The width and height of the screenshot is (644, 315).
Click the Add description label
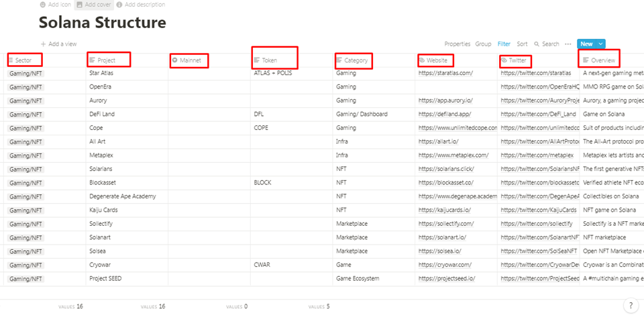145,5
